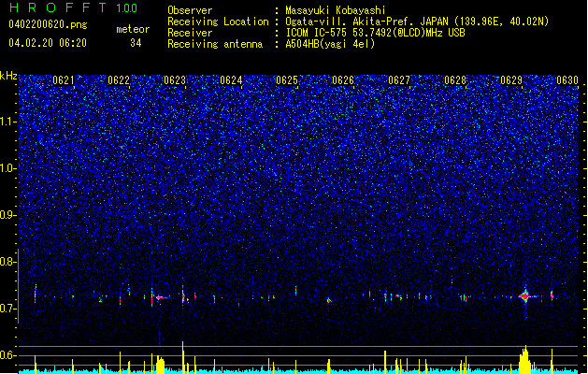Click the 0.8 kHz axis label
This screenshot has height=374, width=588.
click(x=8, y=262)
